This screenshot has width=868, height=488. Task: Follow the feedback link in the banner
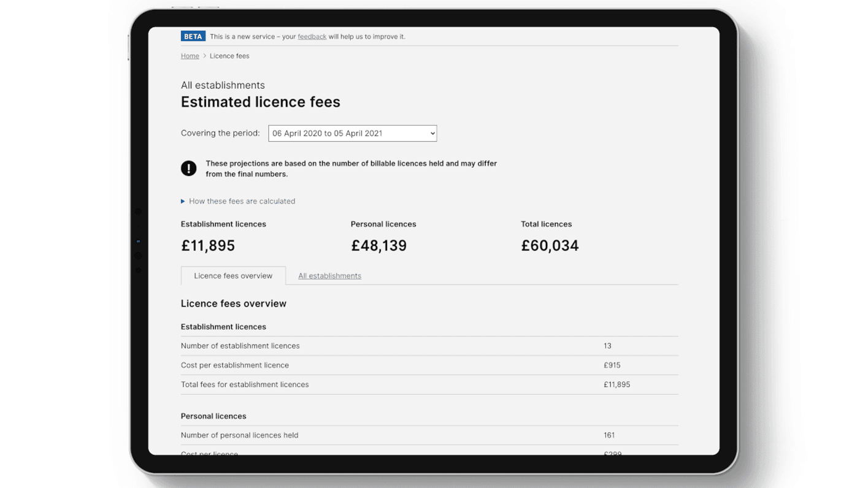tap(312, 37)
